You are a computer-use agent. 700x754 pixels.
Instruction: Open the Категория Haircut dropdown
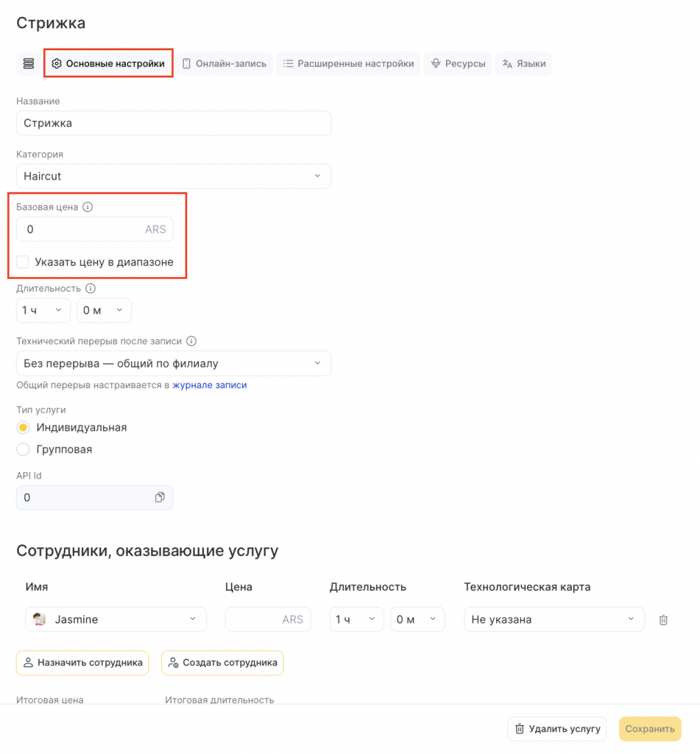173,177
